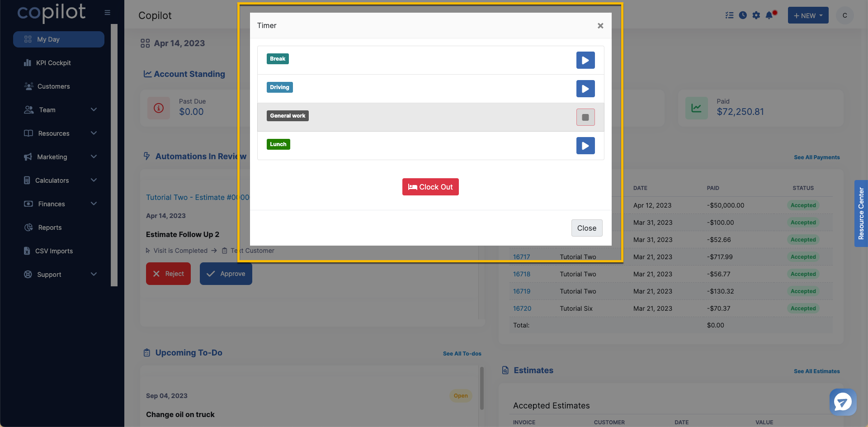Click the Marketing megaphone icon
This screenshot has width=868, height=427.
click(28, 157)
